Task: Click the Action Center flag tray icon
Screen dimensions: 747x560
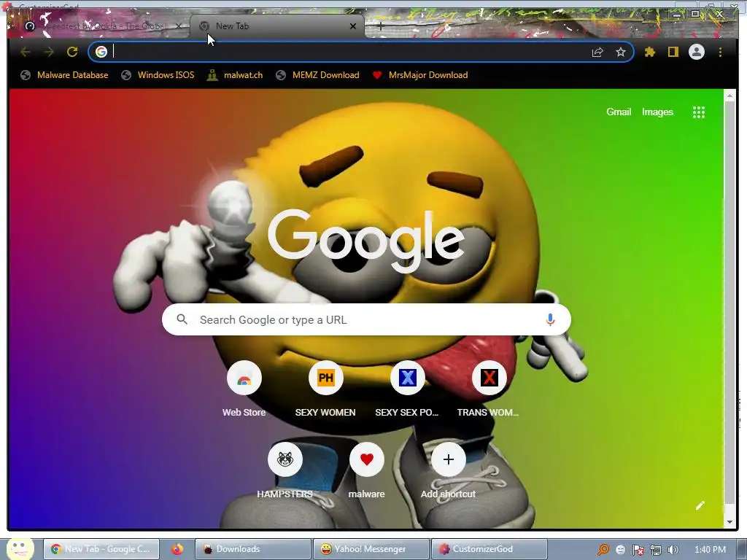Action: (x=638, y=550)
